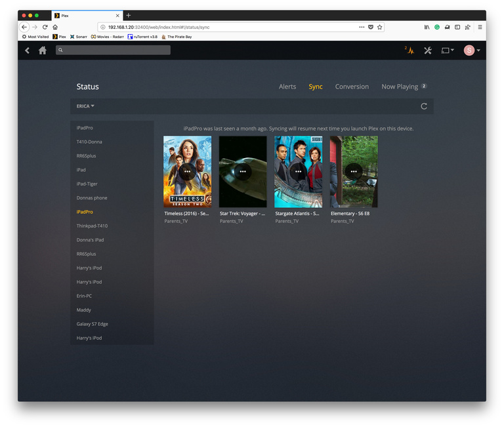This screenshot has width=504, height=427.
Task: Open ruTorrent v3.8 bookmark
Action: (x=142, y=37)
